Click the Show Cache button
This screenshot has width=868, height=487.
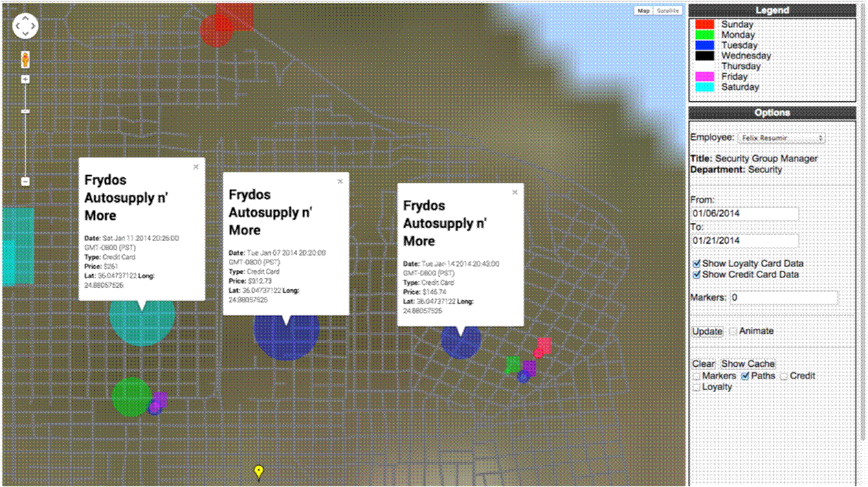point(748,364)
